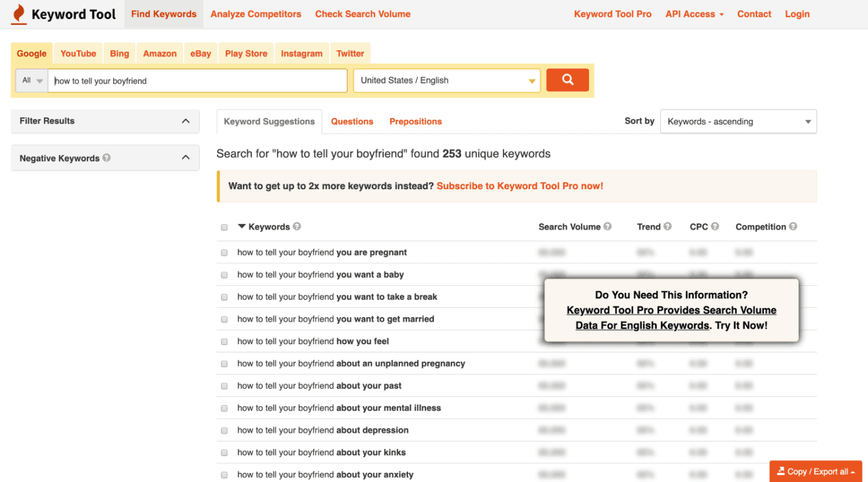Image resolution: width=868 pixels, height=482 pixels.
Task: Click the Keyword Tool flame logo
Action: pyautogui.click(x=18, y=14)
